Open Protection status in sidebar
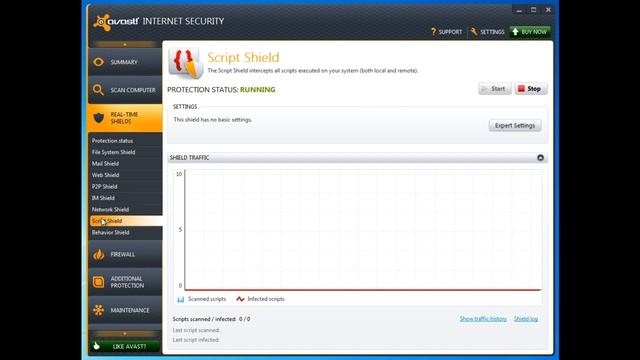 pyautogui.click(x=124, y=140)
